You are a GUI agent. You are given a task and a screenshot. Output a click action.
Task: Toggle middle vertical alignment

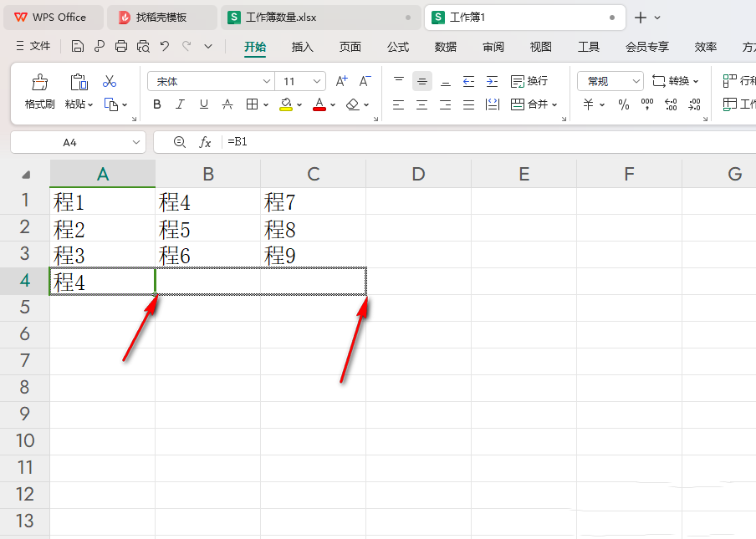[422, 81]
